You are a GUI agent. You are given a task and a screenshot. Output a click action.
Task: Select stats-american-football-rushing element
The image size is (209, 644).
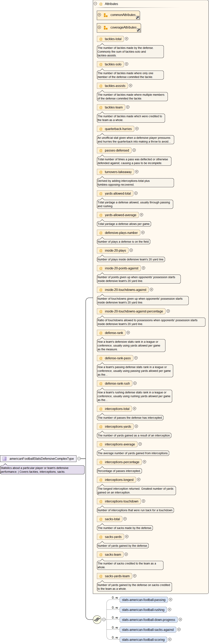[x=143, y=610]
